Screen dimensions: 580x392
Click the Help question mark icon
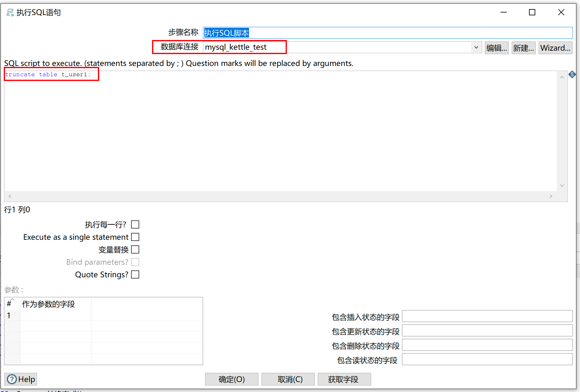tap(12, 379)
